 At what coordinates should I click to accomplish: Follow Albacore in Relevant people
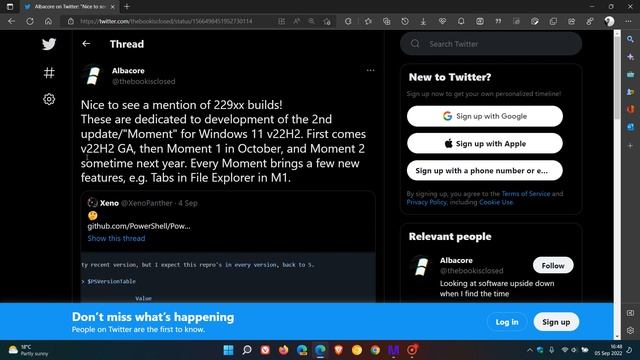(x=553, y=265)
